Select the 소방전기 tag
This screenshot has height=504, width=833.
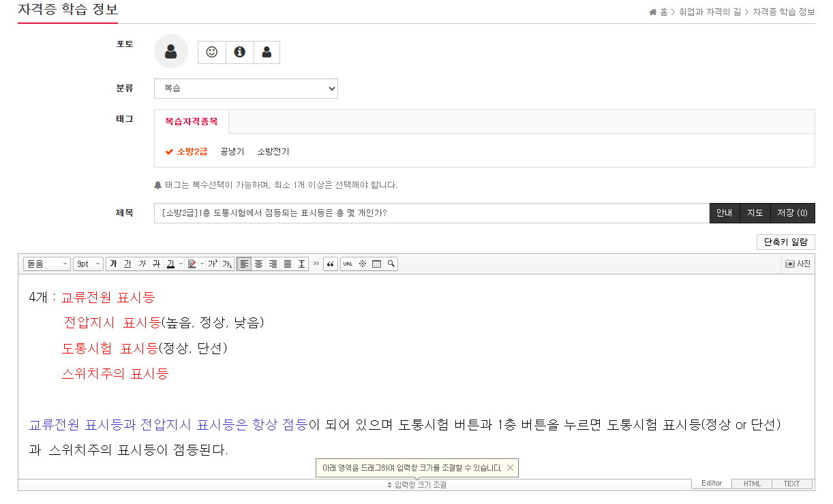coord(273,151)
